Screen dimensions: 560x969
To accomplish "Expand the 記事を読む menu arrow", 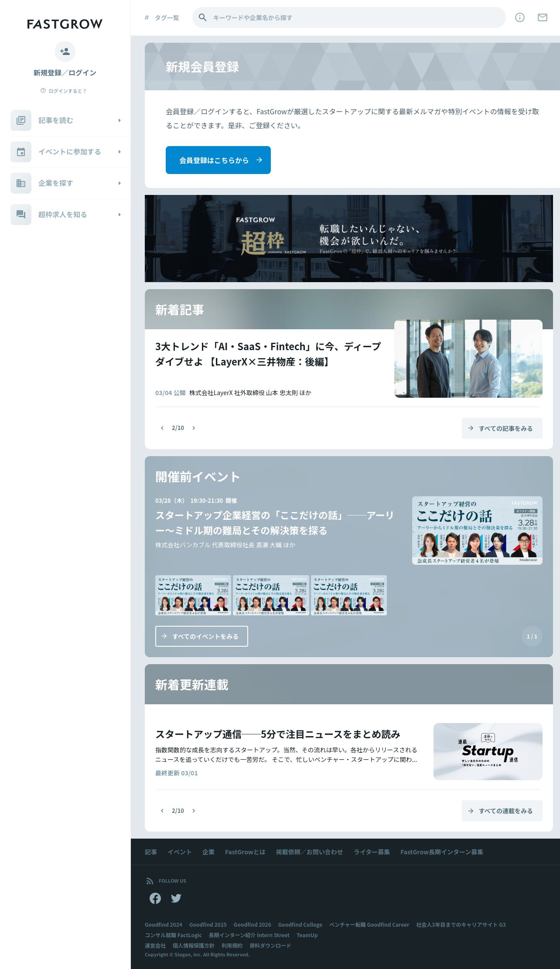I will pyautogui.click(x=120, y=120).
